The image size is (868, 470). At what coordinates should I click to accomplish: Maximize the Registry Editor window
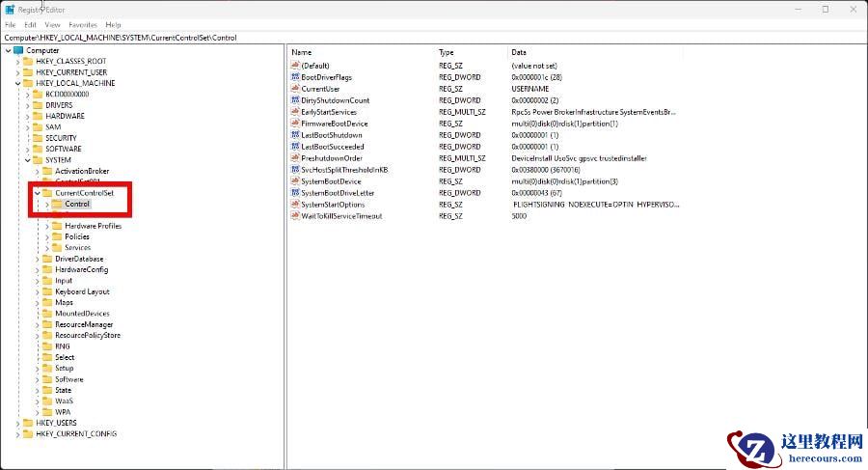[x=826, y=10]
